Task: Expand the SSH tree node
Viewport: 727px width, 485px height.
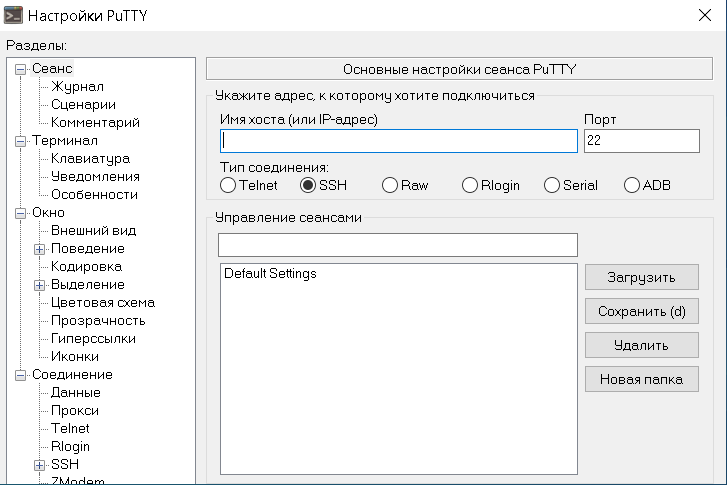Action: [x=39, y=465]
